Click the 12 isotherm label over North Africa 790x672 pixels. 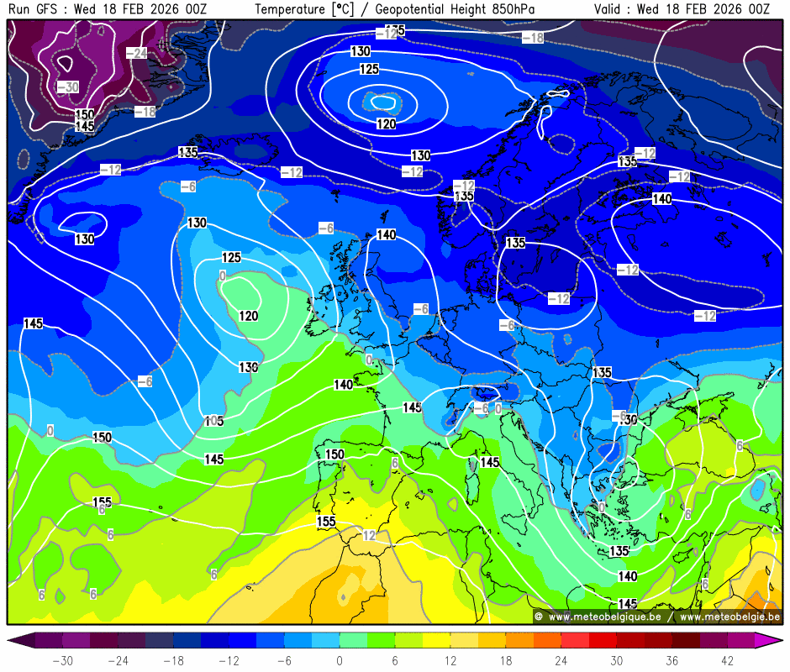[x=369, y=535]
